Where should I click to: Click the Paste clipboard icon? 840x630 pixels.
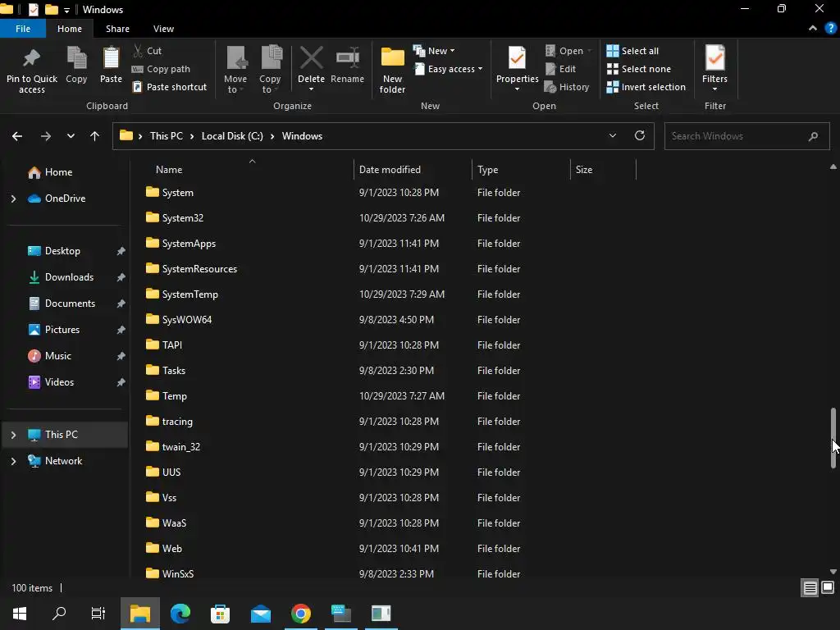pyautogui.click(x=111, y=58)
